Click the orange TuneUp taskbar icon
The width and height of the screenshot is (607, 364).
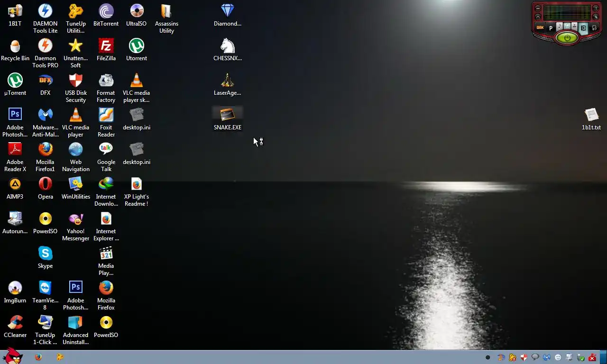pos(60,357)
